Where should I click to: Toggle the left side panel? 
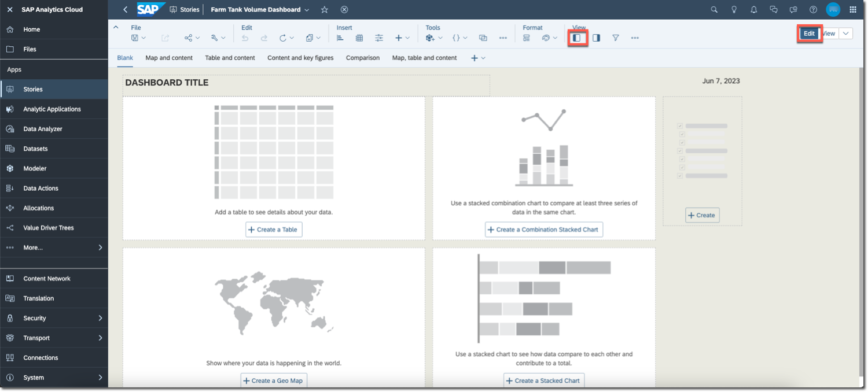(577, 38)
